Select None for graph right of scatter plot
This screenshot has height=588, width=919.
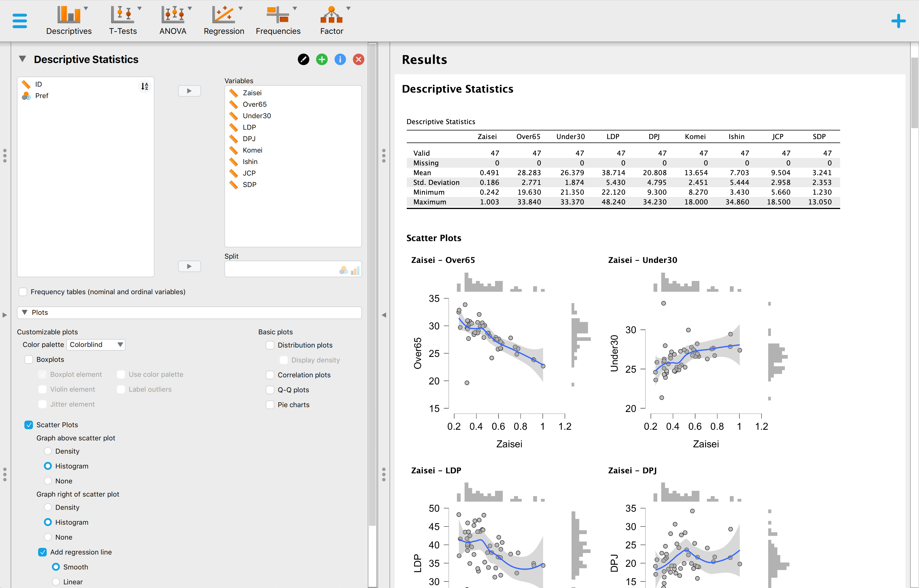pos(48,537)
